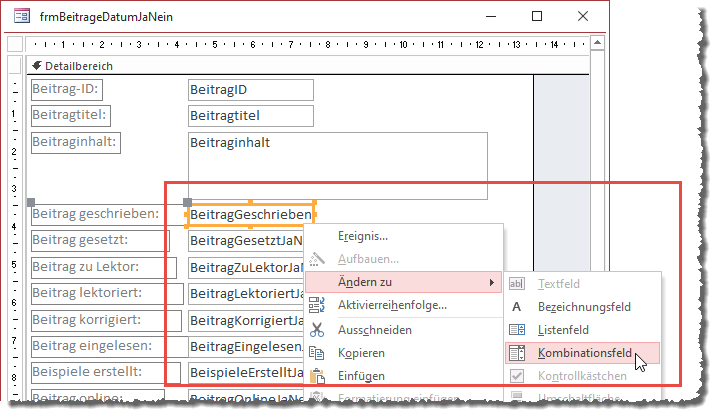Select the BeispieleErstelltJaNein text box
The width and height of the screenshot is (719, 417).
click(246, 373)
